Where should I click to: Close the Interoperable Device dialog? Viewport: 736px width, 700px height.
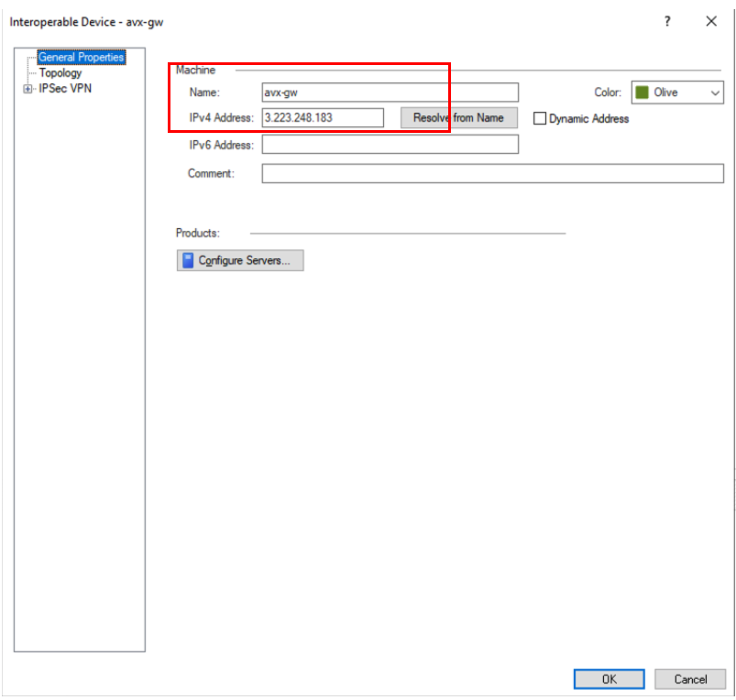pyautogui.click(x=711, y=22)
